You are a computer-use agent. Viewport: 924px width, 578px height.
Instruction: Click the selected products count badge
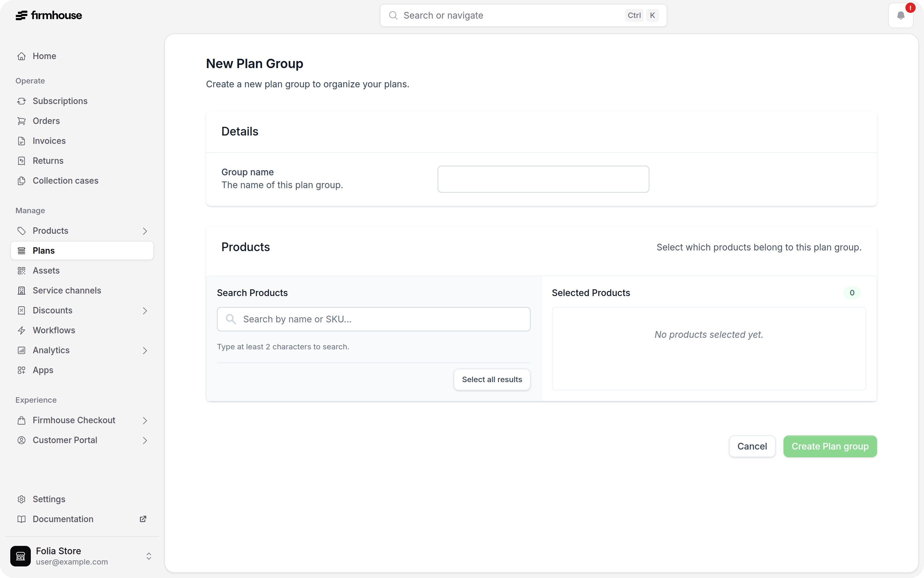coord(852,293)
